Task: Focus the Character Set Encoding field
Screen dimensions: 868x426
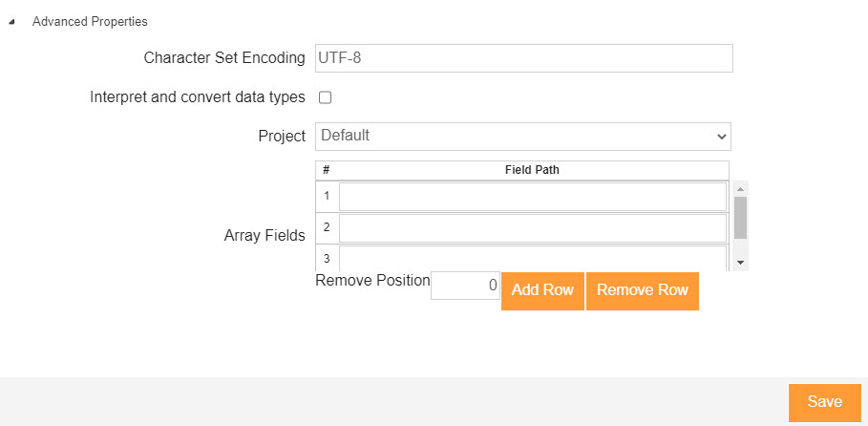Action: 523,57
